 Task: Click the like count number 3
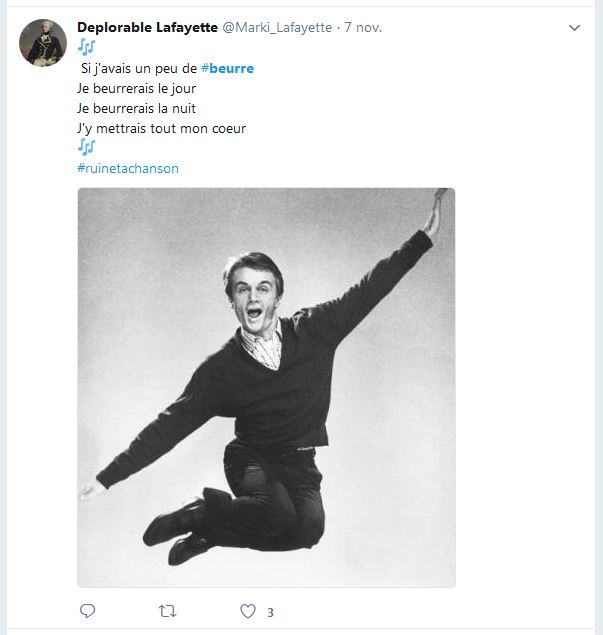pos(270,612)
